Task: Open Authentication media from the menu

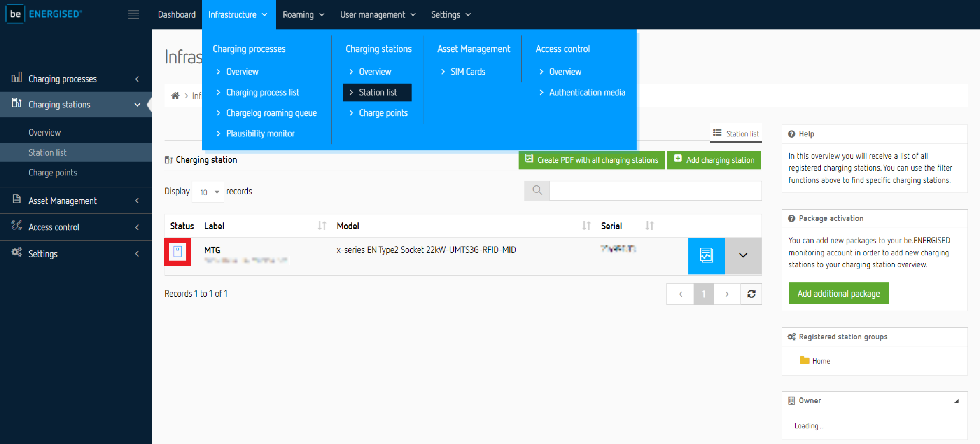Action: [x=587, y=92]
